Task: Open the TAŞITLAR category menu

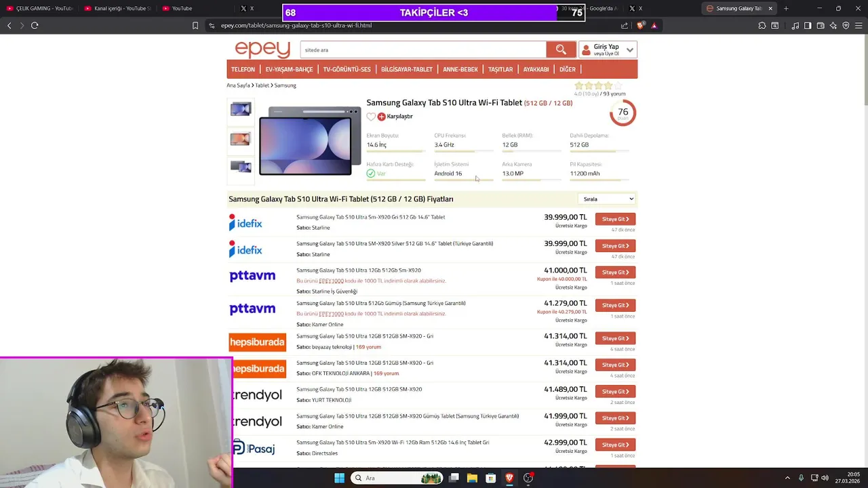Action: [x=500, y=69]
